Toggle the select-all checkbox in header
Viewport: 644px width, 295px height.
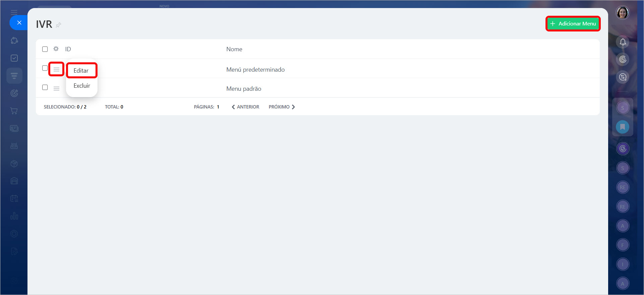[x=45, y=49]
